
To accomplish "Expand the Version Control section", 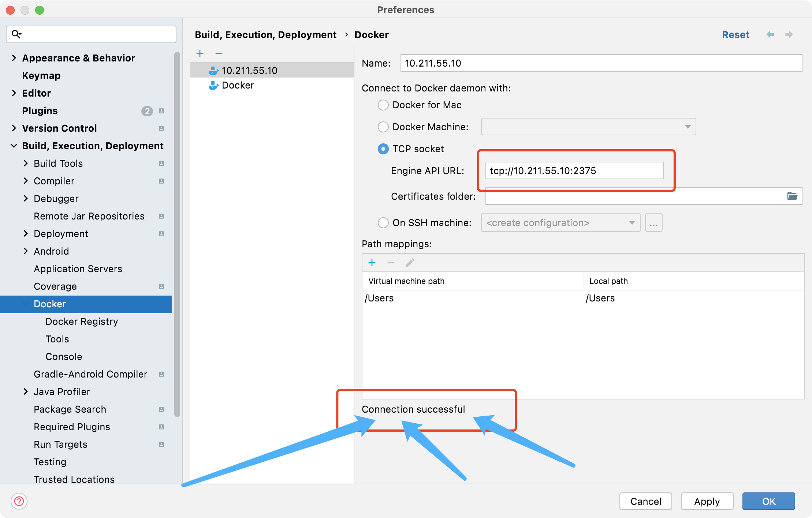I will click(14, 128).
